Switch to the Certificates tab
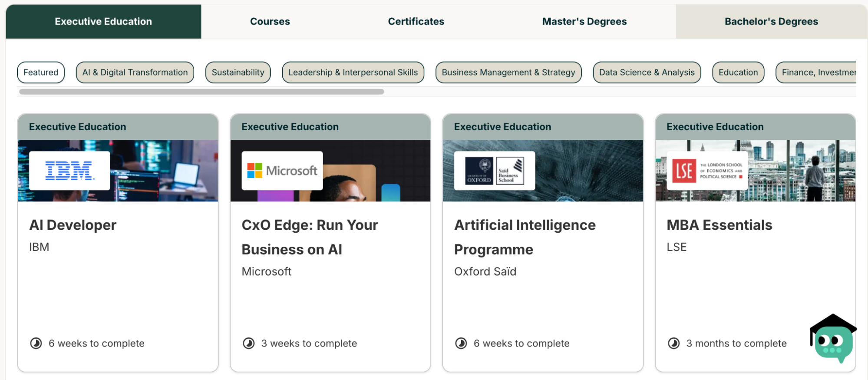 (416, 21)
